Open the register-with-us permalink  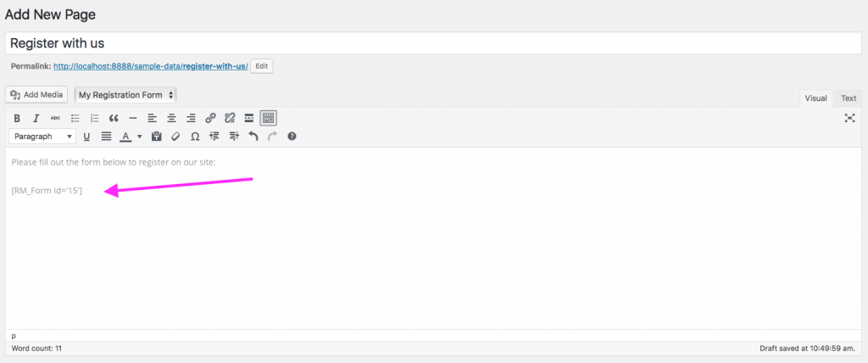(x=150, y=66)
